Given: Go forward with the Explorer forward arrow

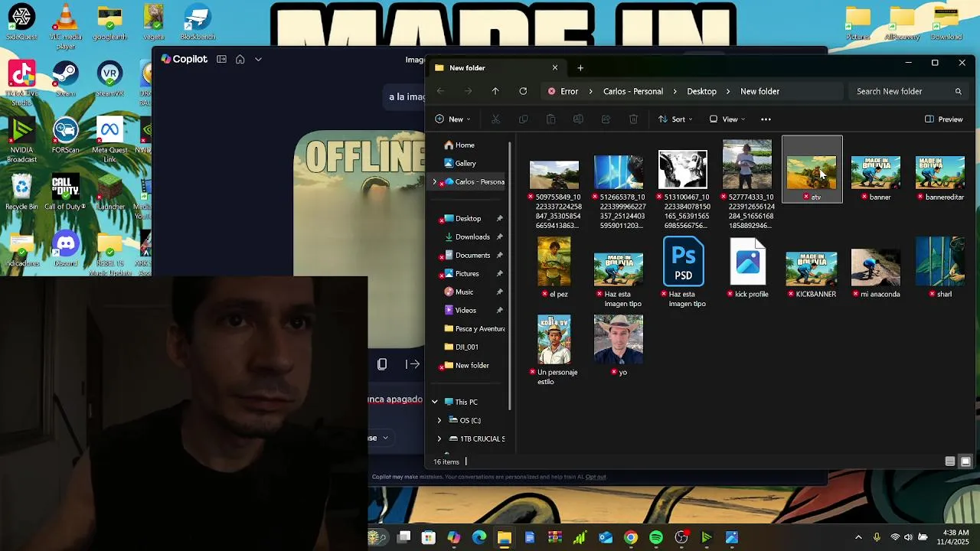Looking at the screenshot, I should [468, 91].
